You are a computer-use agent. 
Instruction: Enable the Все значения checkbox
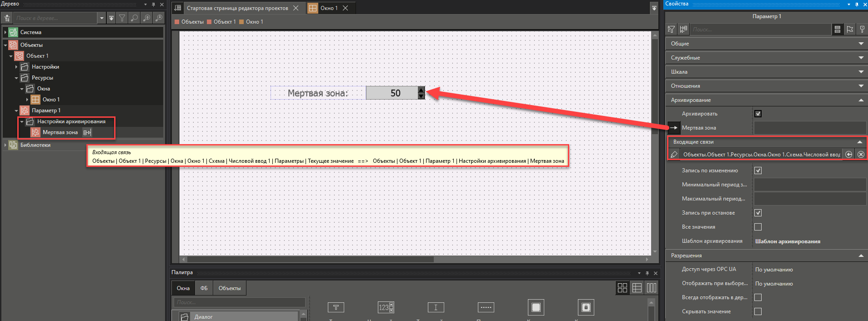[x=758, y=227]
